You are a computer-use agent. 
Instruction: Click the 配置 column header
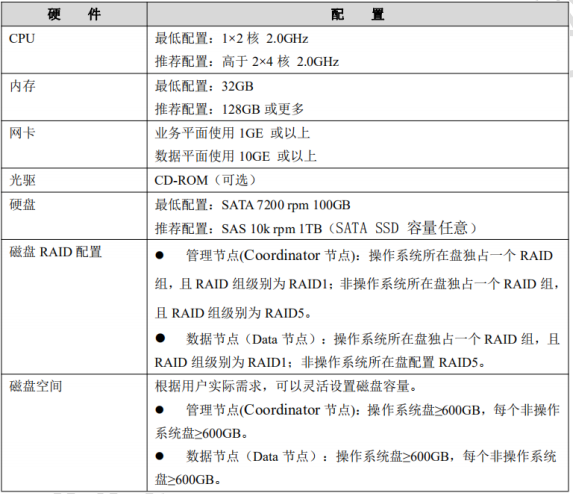click(358, 15)
